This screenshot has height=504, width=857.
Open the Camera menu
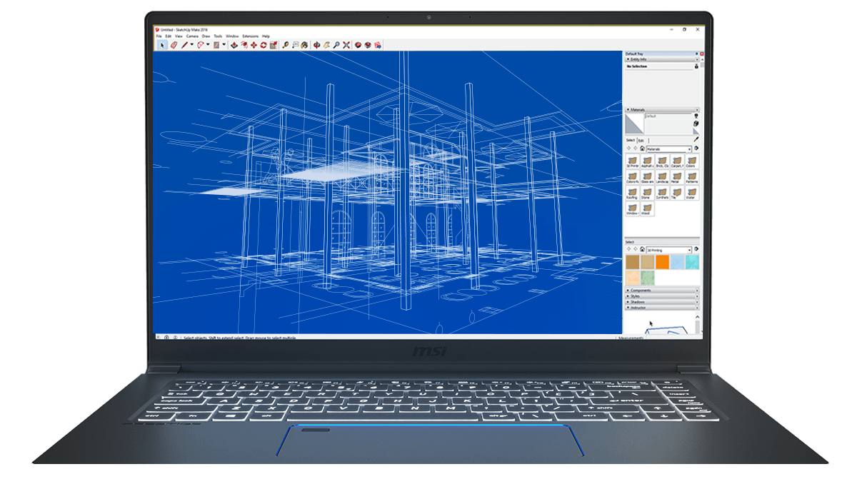coord(192,36)
